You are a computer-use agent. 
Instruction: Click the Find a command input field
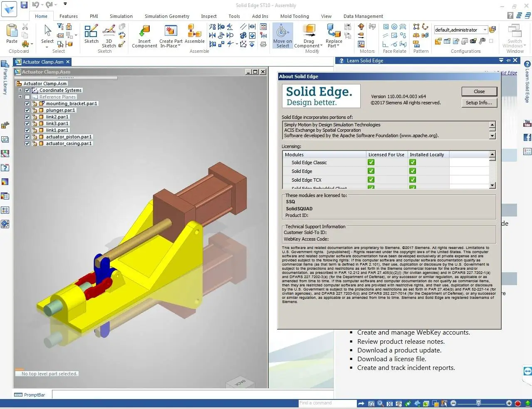point(327,403)
